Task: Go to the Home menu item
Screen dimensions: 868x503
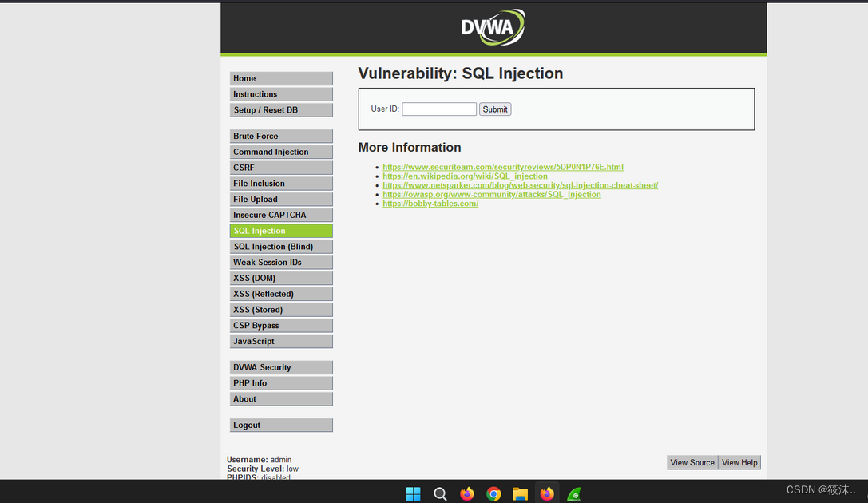Action: [281, 78]
